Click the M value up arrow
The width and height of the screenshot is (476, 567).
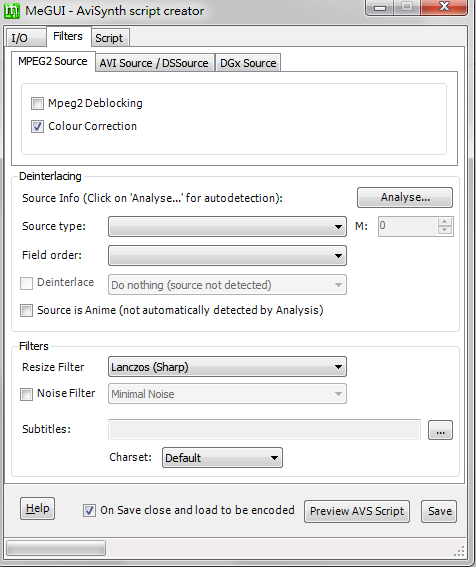445,222
